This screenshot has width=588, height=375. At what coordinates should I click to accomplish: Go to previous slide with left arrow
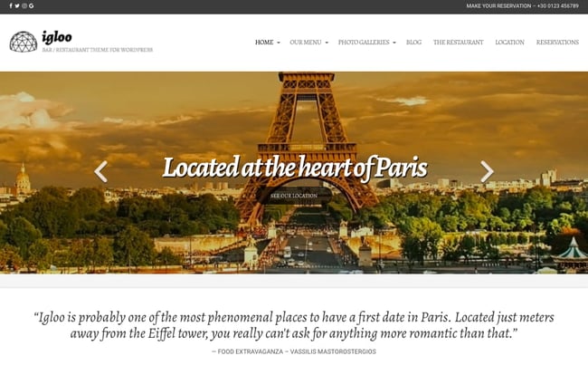pyautogui.click(x=101, y=171)
